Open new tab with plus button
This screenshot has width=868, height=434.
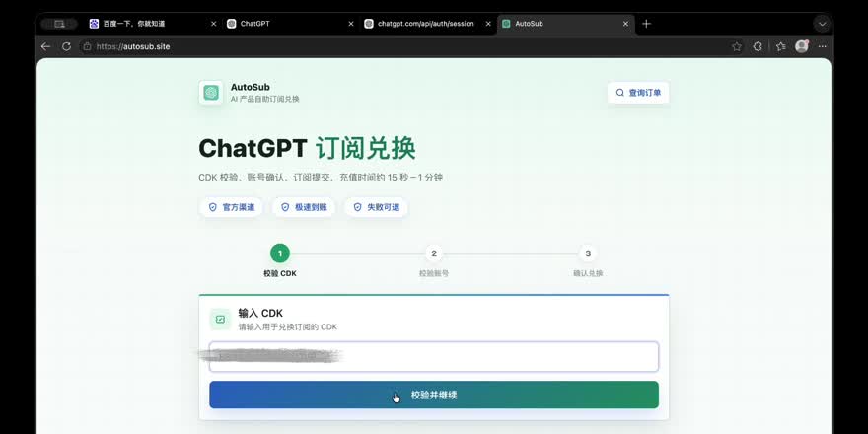647,24
